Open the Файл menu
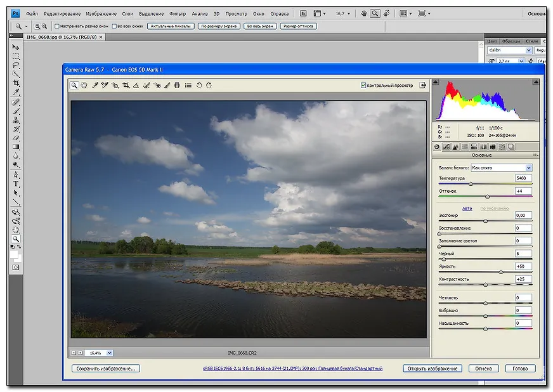This screenshot has height=392, width=553. pyautogui.click(x=32, y=14)
